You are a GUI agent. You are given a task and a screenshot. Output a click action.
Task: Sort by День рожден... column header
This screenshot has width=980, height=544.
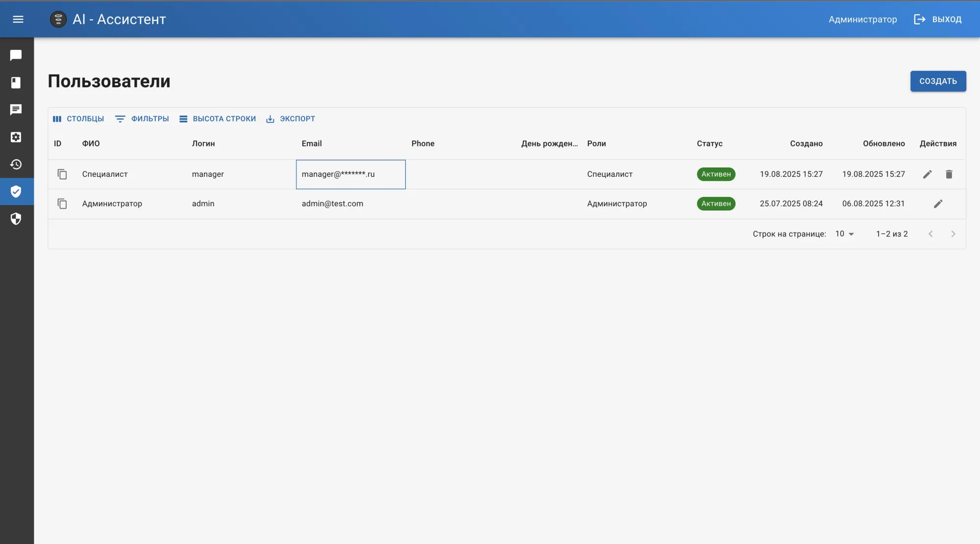tap(549, 143)
